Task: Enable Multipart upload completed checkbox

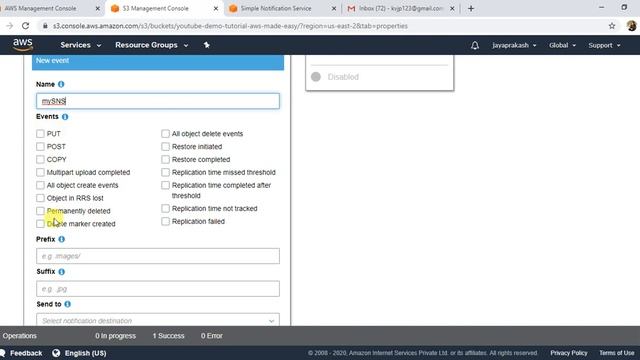Action: click(x=40, y=172)
